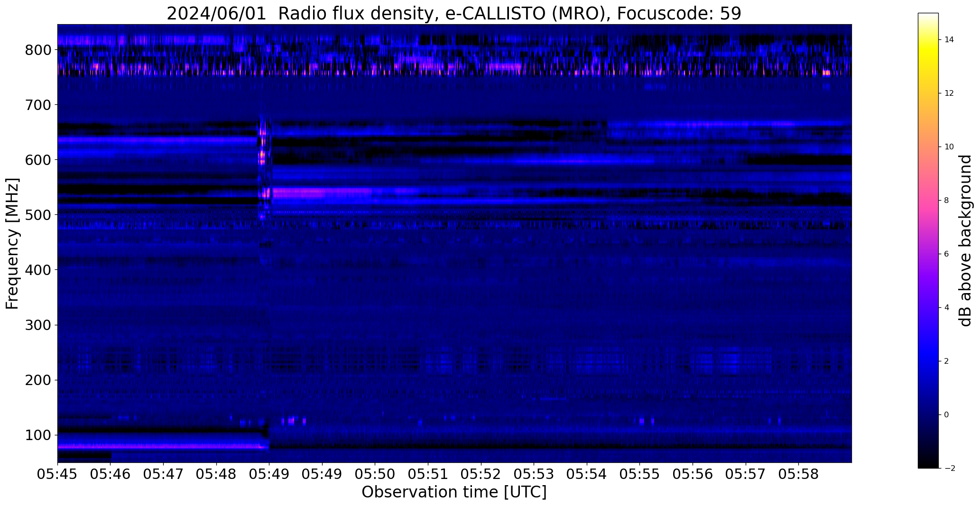Click the 05:45 time tick label
This screenshot has height=506, width=980.
(58, 475)
